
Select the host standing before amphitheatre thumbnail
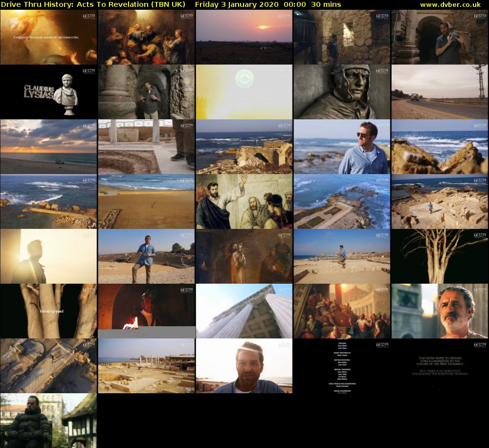[147, 256]
